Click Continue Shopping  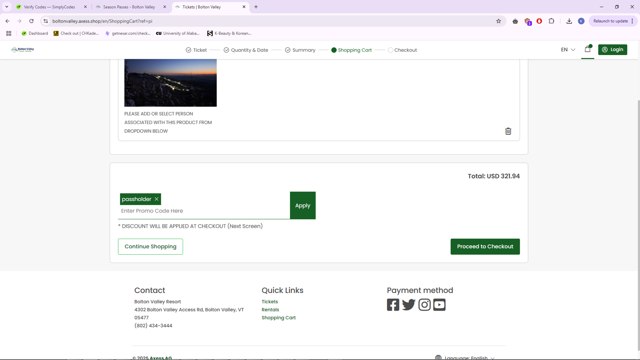(x=150, y=247)
